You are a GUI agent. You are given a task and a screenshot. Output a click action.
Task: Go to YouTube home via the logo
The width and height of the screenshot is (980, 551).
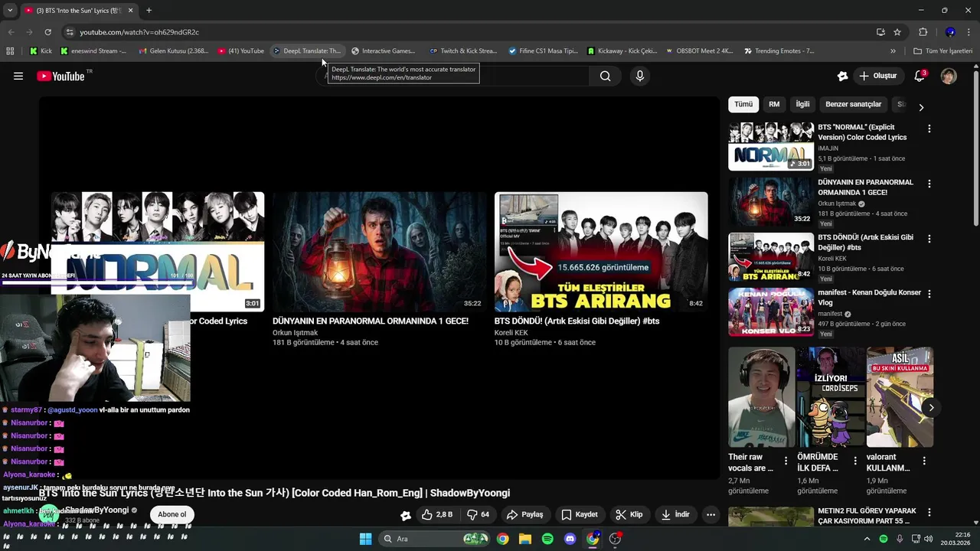click(x=61, y=76)
